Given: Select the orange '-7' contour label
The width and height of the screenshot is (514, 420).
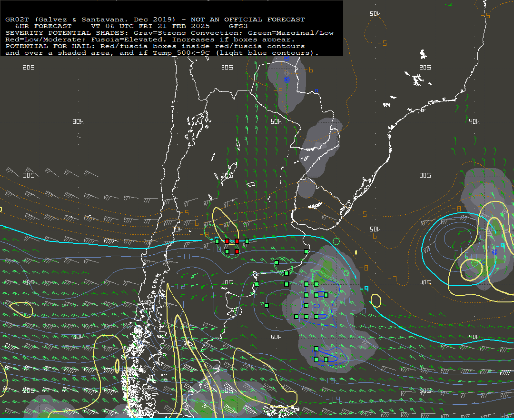Looking at the screenshot, I should [x=392, y=279].
